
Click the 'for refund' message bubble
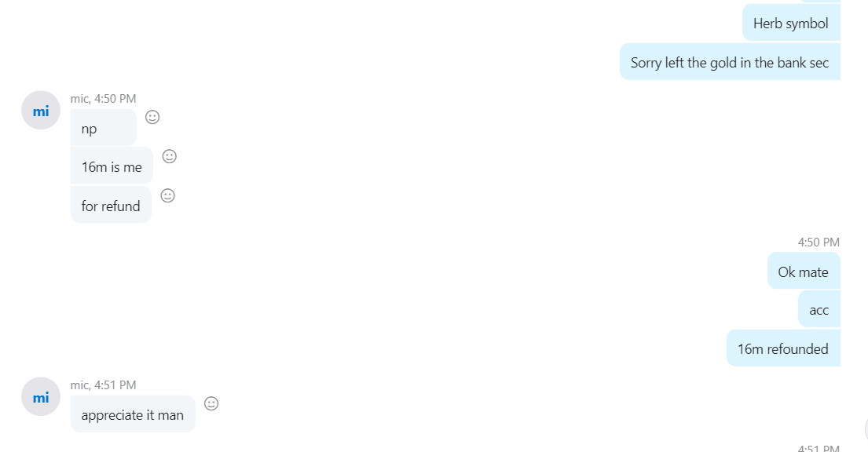112,206
